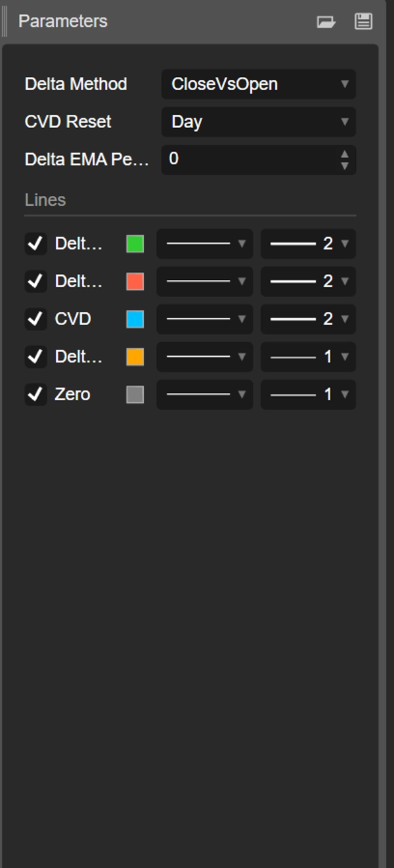Open the line width dropdown for CVD
This screenshot has width=394, height=868.
point(307,319)
